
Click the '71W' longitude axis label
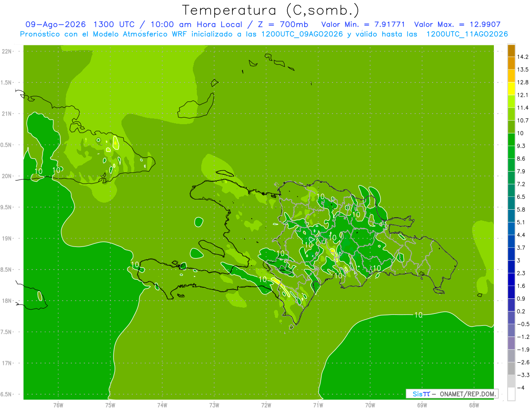pyautogui.click(x=318, y=405)
